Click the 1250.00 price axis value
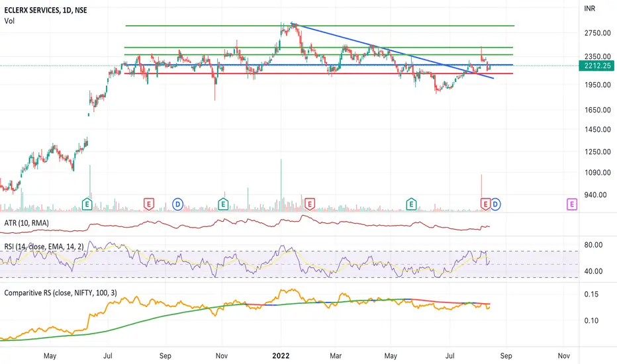617x364 pixels. (x=598, y=152)
